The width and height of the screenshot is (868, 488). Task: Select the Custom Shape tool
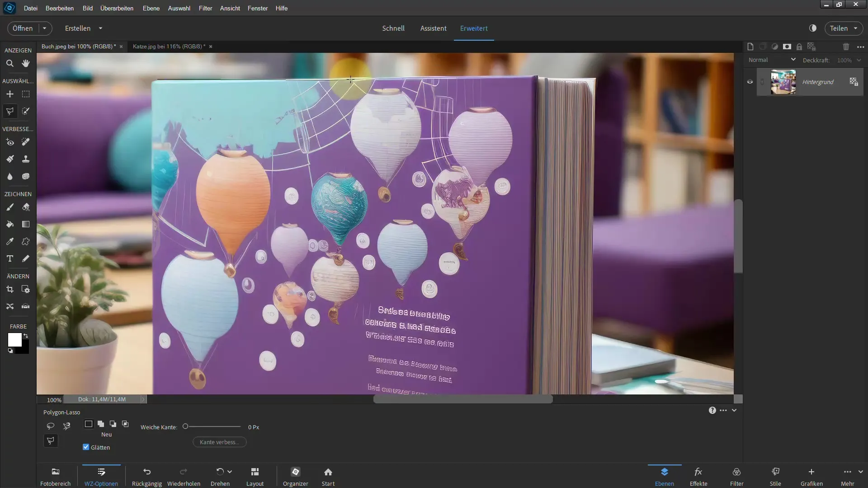tap(26, 242)
